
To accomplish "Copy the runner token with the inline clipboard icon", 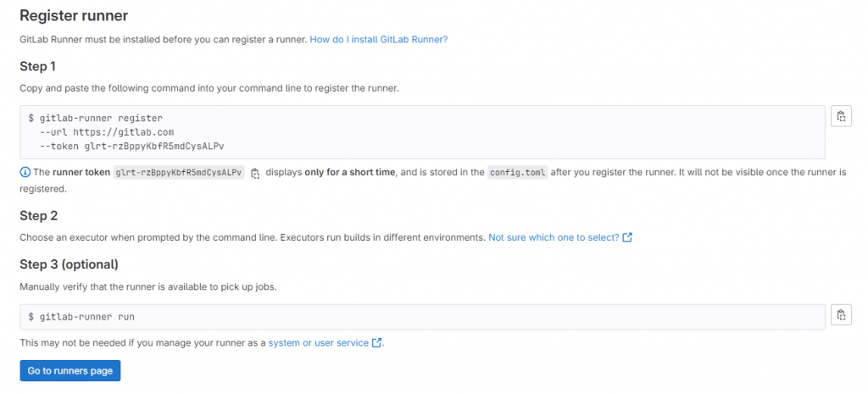I will click(255, 173).
